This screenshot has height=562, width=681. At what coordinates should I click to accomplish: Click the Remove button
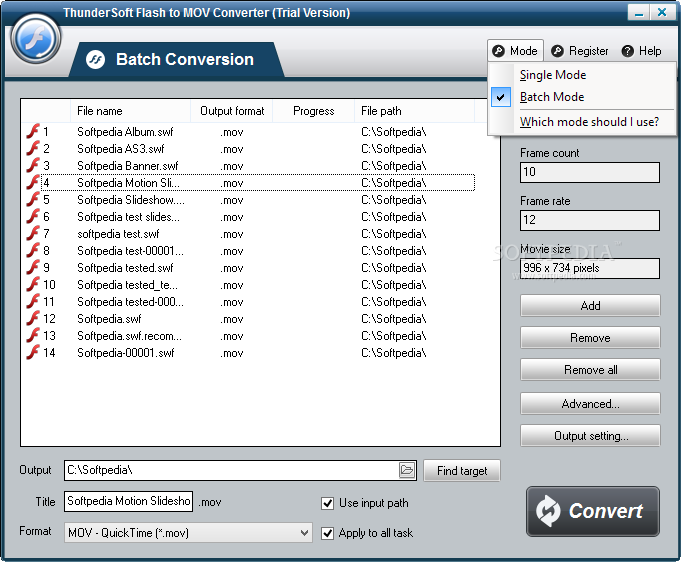coord(590,338)
